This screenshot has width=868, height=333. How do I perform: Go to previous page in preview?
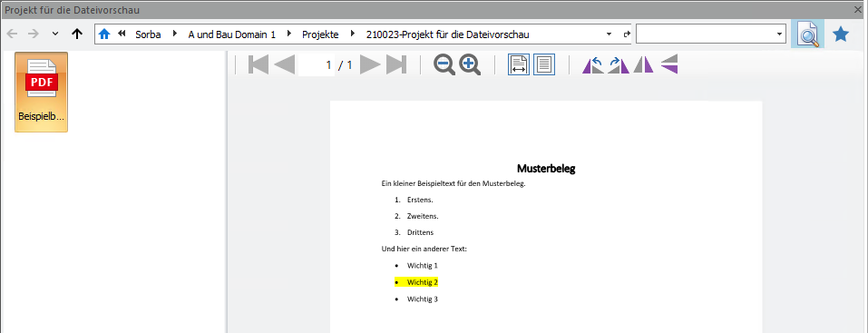[x=285, y=64]
